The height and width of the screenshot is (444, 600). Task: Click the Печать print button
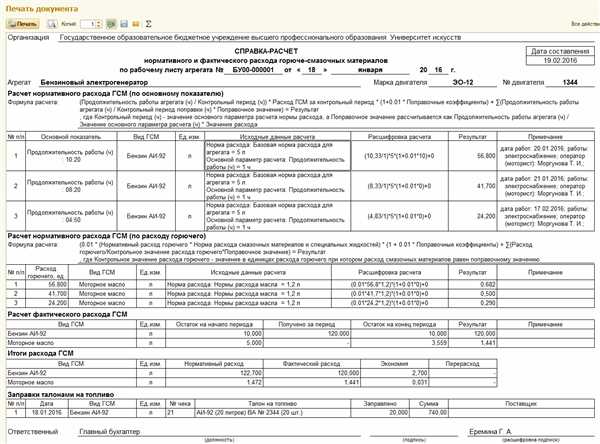23,24
